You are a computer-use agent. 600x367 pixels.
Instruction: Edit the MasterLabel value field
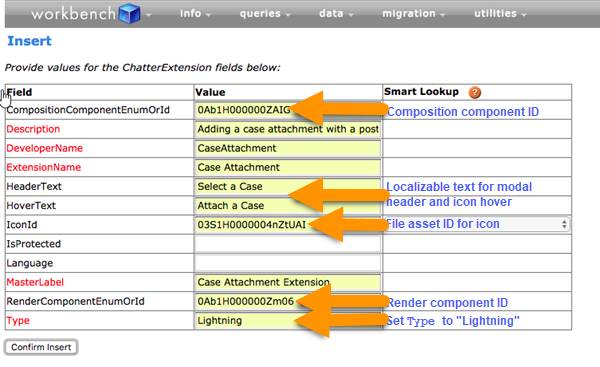click(x=288, y=282)
